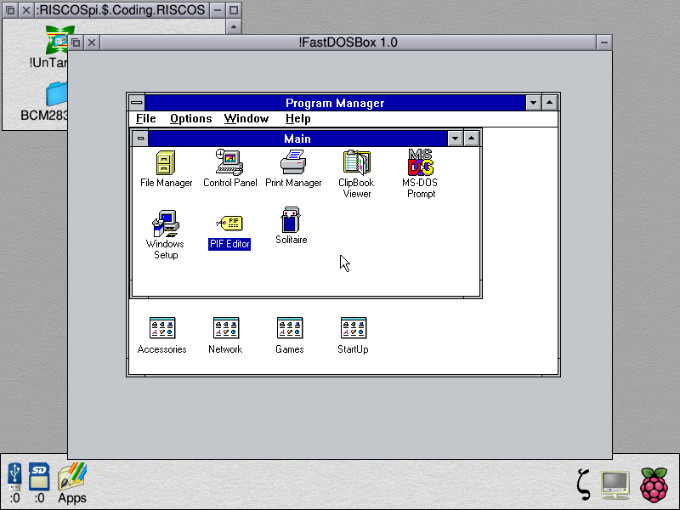Image resolution: width=680 pixels, height=510 pixels.
Task: Open the Print Manager icon
Action: pyautogui.click(x=293, y=169)
